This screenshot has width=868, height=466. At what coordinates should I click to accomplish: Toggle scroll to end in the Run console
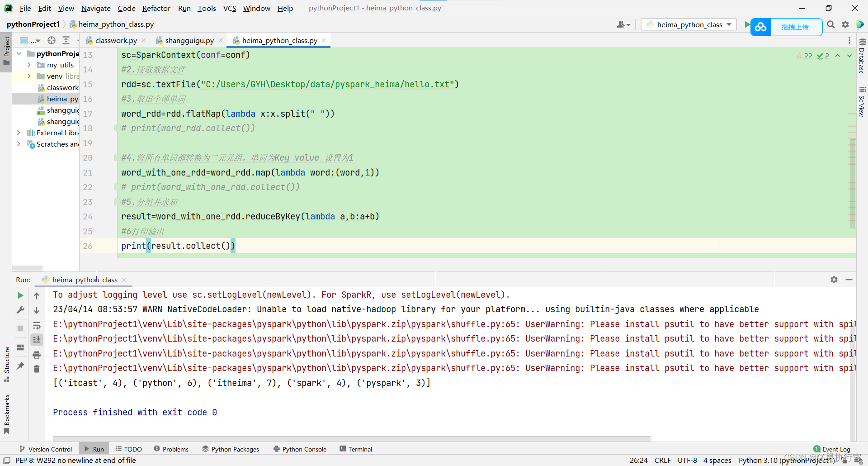(37, 340)
